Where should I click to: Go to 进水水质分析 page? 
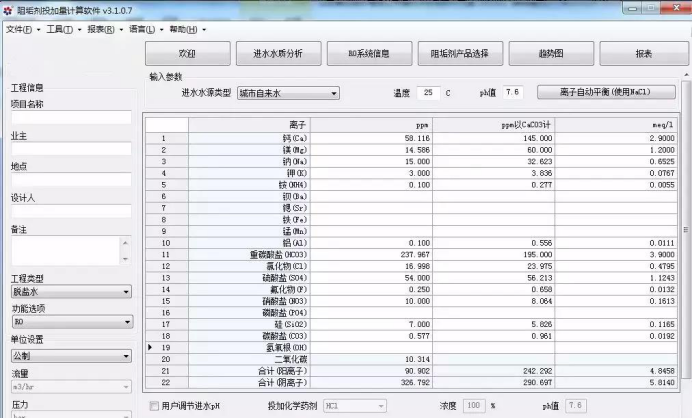pyautogui.click(x=278, y=53)
